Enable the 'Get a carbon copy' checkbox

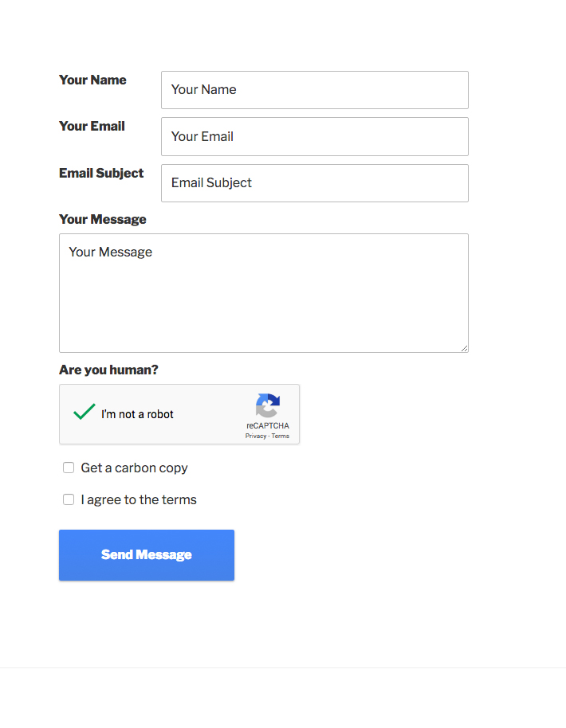click(x=69, y=468)
